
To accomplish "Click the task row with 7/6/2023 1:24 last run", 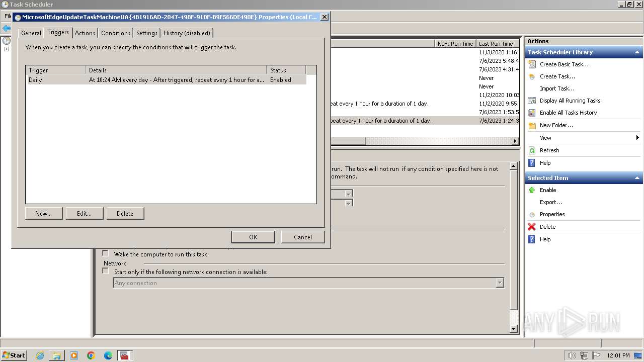I will pyautogui.click(x=425, y=121).
